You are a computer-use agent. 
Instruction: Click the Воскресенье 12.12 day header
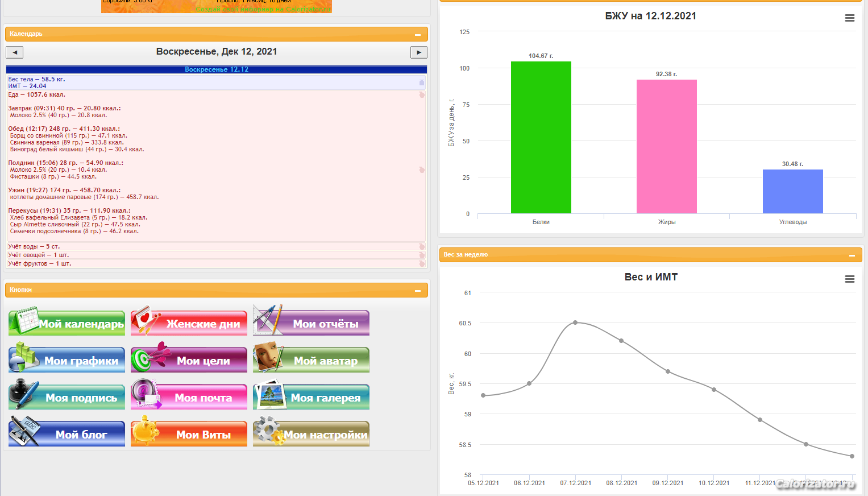tap(217, 69)
